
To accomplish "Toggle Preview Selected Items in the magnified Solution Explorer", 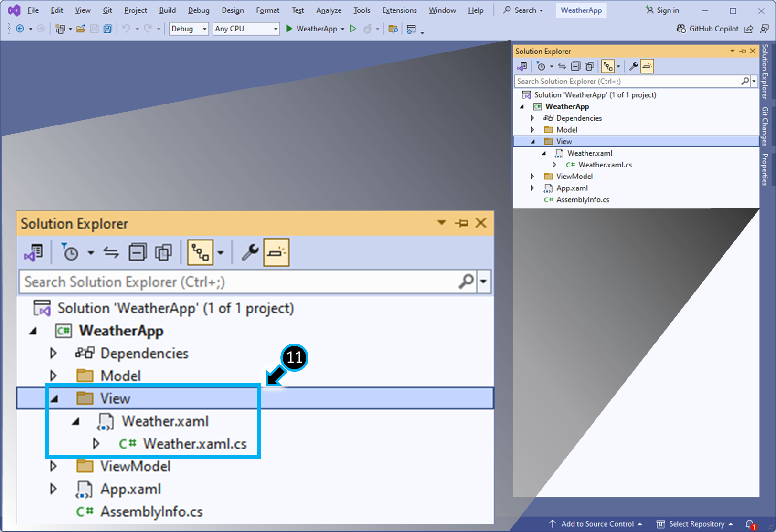I will coord(276,252).
